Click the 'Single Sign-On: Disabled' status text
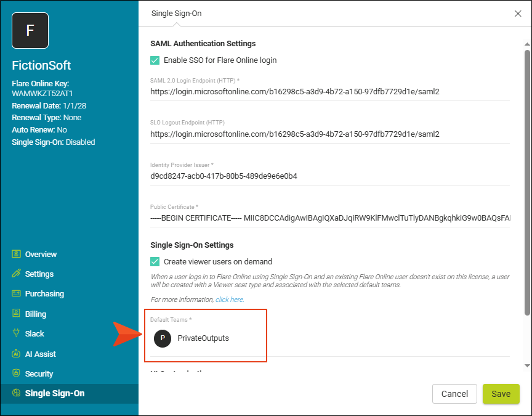 pyautogui.click(x=54, y=142)
